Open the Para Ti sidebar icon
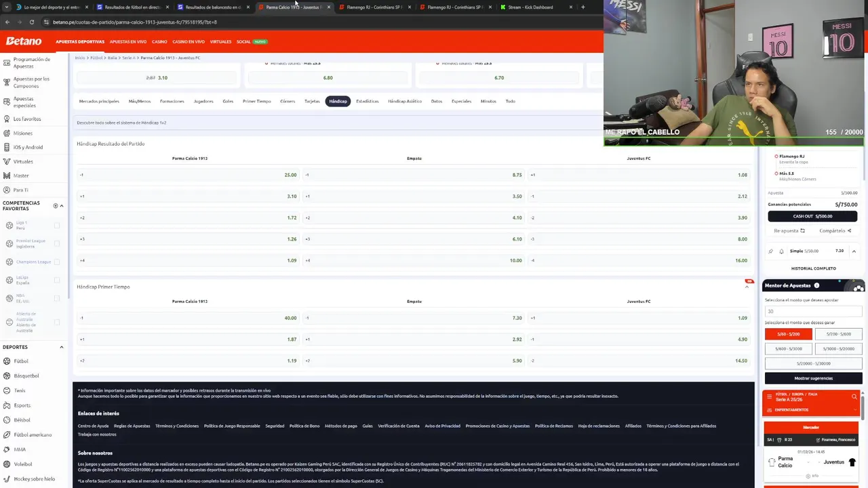Image resolution: width=868 pixels, height=488 pixels. coord(7,190)
